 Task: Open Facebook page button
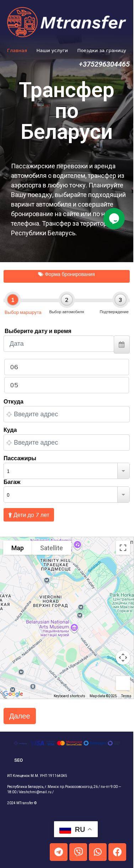point(117,852)
